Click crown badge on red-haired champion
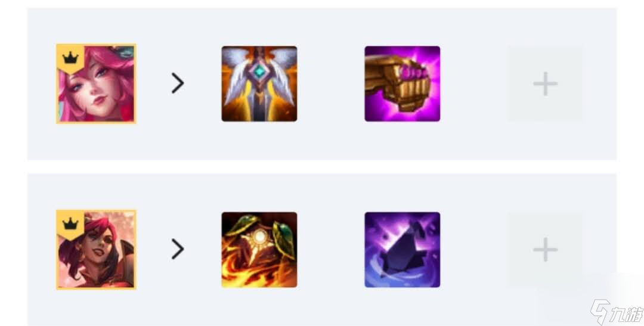The width and height of the screenshot is (644, 326). point(70,224)
